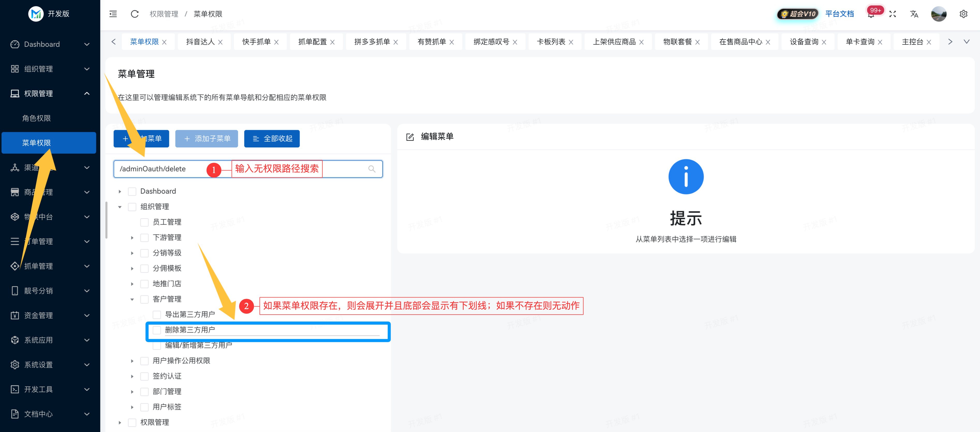Select the 抓单管理 sidebar icon
Image resolution: width=980 pixels, height=432 pixels.
[14, 266]
